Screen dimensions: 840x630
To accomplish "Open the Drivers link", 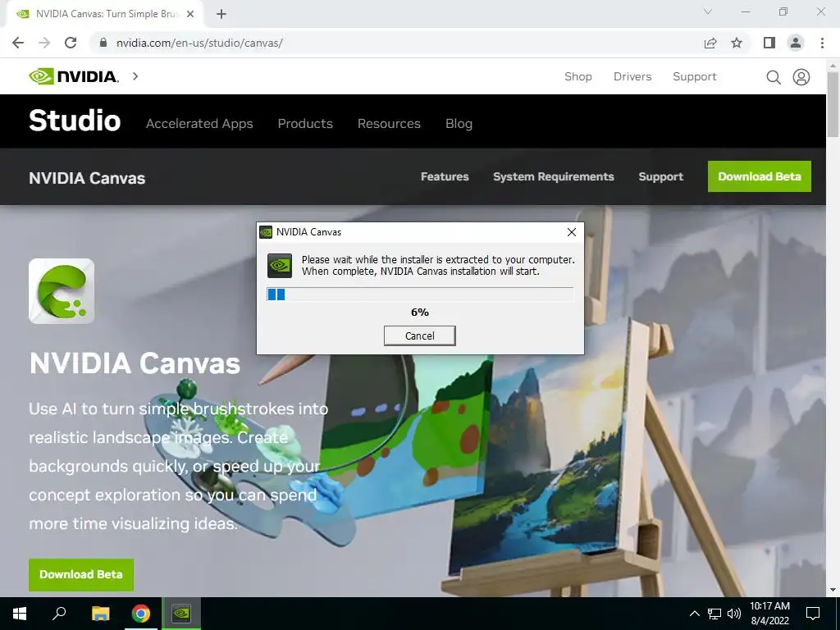I will coord(632,76).
